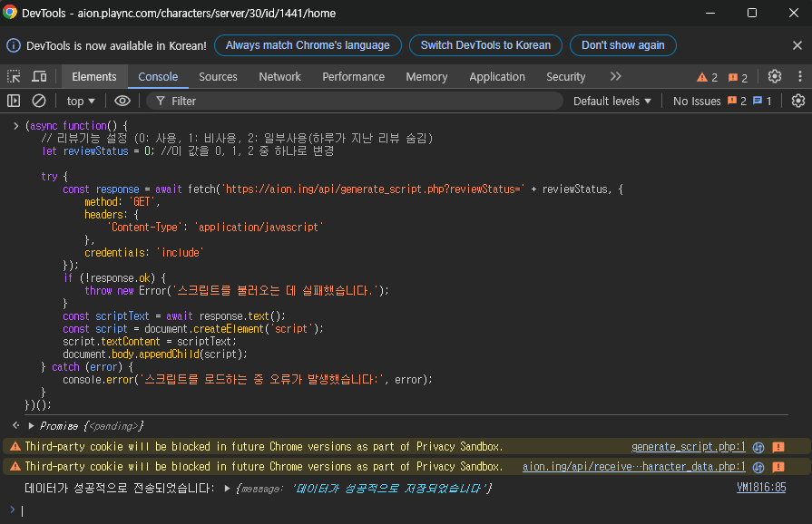Click 'Switch DevTools to Korean' button
Viewport: 812px width, 524px height.
point(485,45)
